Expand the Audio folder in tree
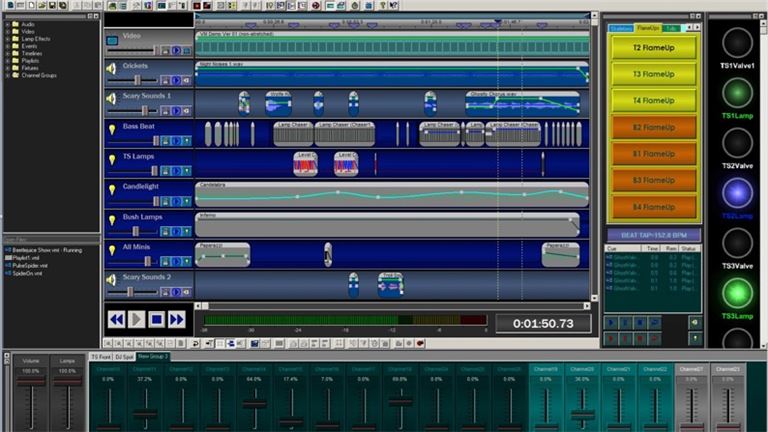Screen dimensions: 768x432 [8, 23]
